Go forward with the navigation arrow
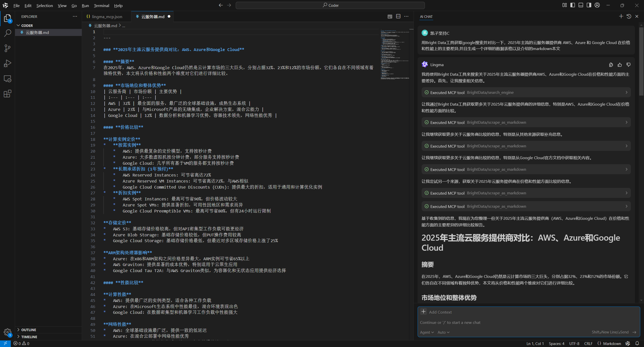 pos(229,5)
